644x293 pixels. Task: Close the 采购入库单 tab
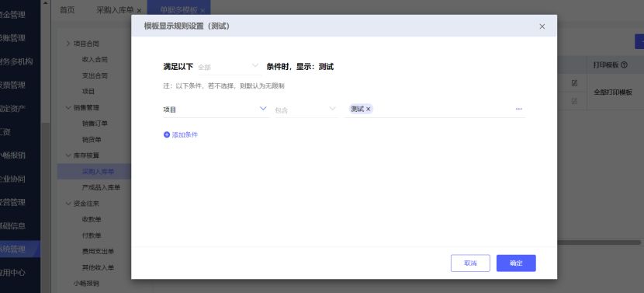coord(139,11)
